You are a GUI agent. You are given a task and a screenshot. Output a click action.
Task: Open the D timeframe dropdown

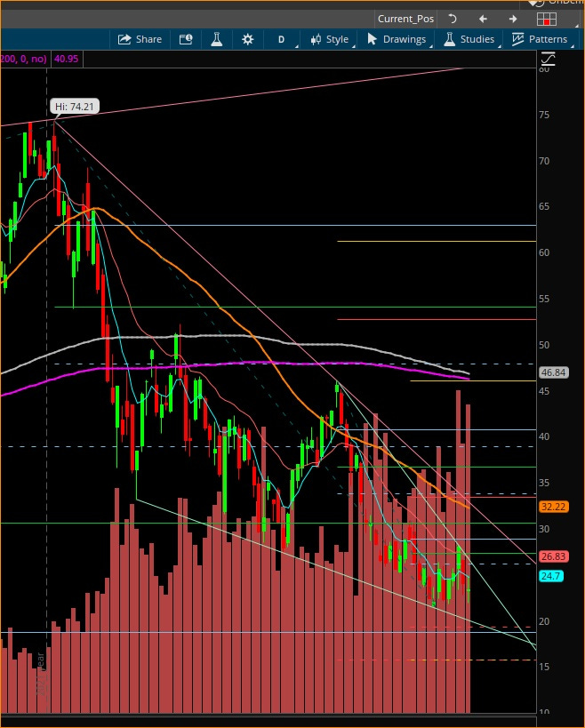click(282, 39)
